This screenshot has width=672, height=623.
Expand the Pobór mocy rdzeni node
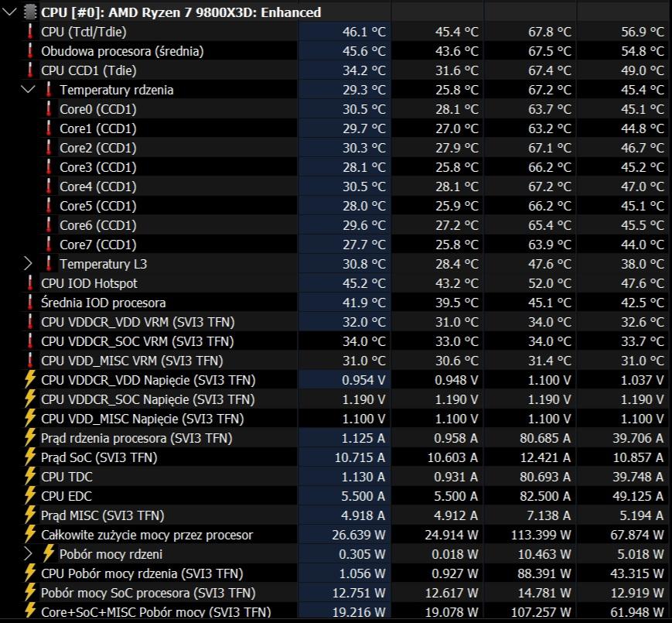tap(29, 554)
